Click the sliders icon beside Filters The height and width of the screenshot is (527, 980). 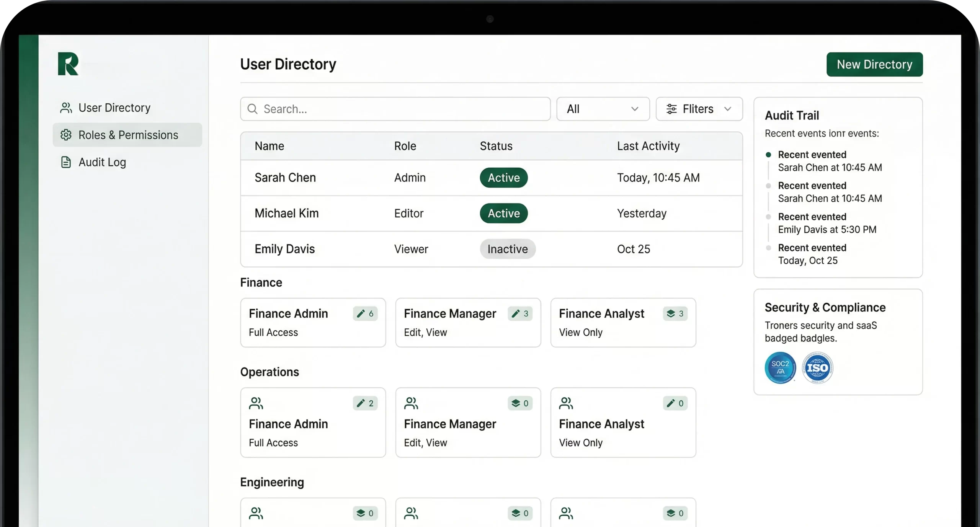click(x=671, y=109)
